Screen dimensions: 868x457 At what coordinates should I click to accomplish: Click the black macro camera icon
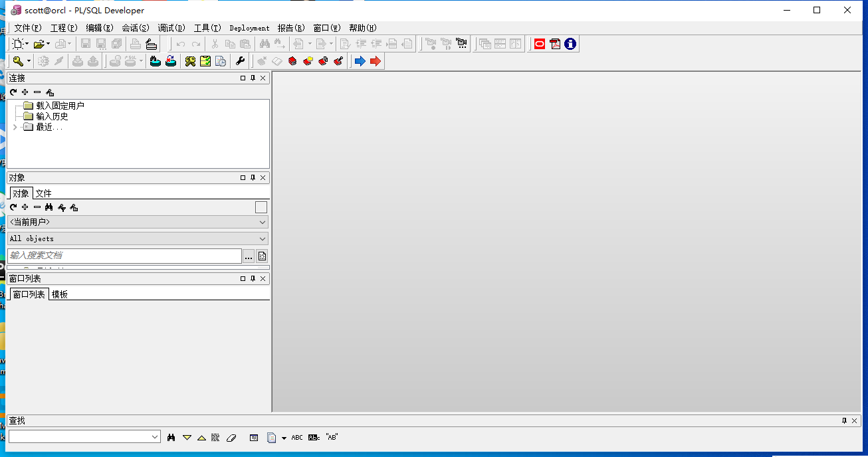[x=461, y=45]
